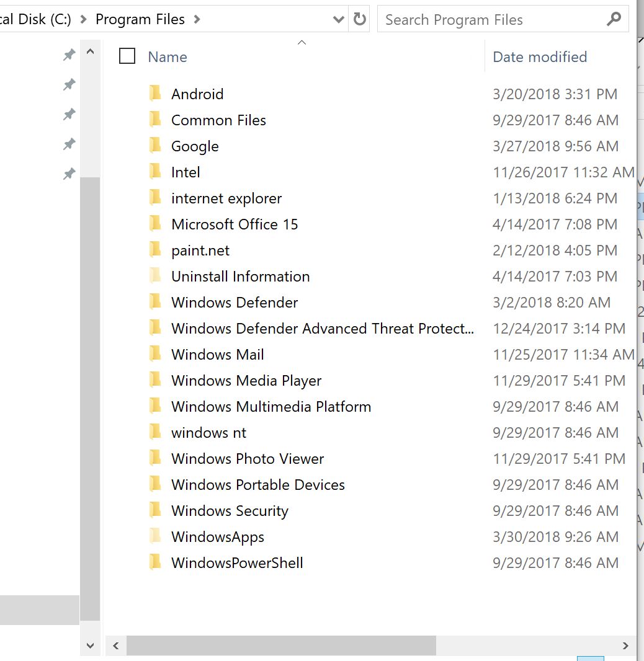The height and width of the screenshot is (661, 644).
Task: Click the Windows Multimedia Platform folder icon
Action: (155, 406)
